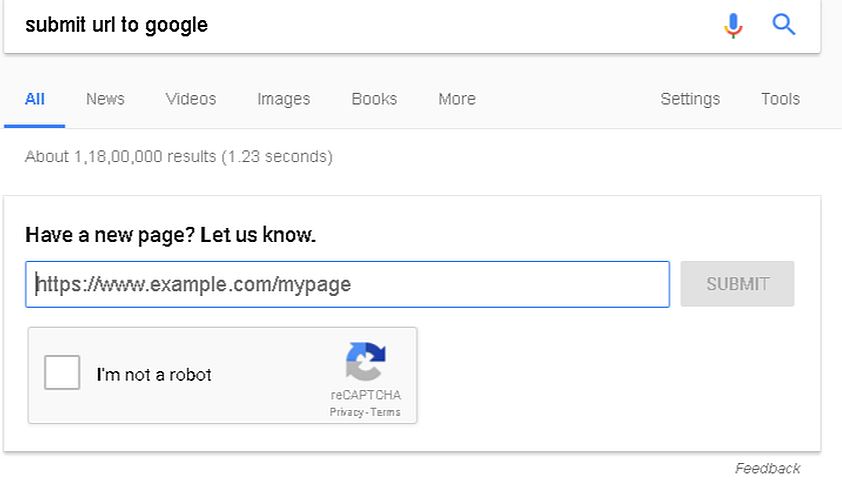Switch to the News tab
The width and height of the screenshot is (842, 498).
click(105, 99)
